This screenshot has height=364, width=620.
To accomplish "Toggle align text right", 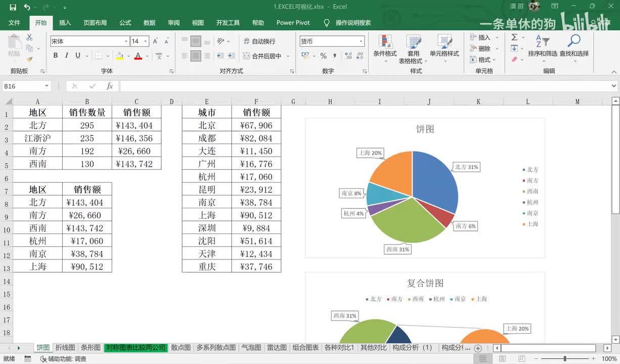I will 207,56.
